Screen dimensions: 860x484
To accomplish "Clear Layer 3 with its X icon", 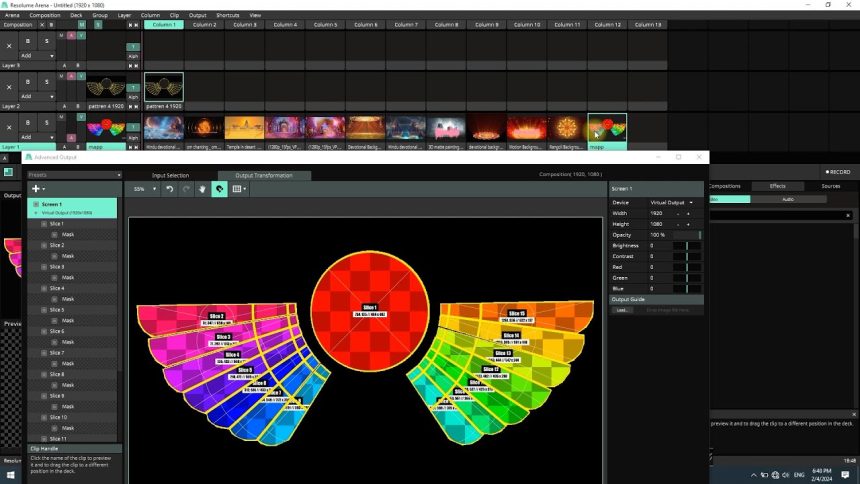I will (x=9, y=46).
